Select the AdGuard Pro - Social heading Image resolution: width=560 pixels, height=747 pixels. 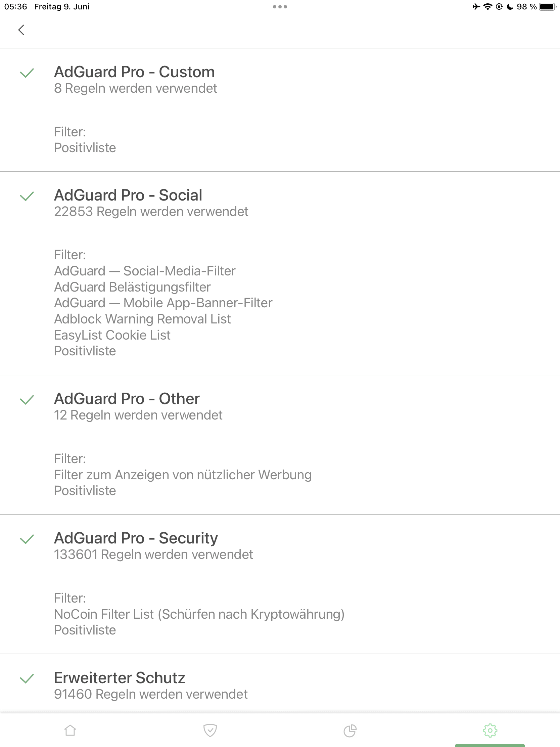pos(128,195)
